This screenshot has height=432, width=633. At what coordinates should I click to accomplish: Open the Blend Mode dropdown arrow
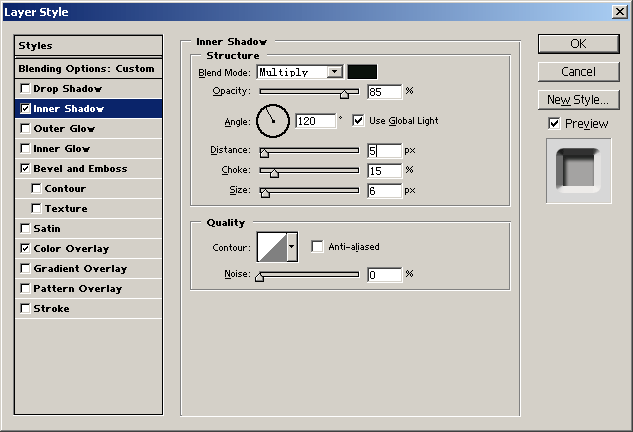(335, 72)
